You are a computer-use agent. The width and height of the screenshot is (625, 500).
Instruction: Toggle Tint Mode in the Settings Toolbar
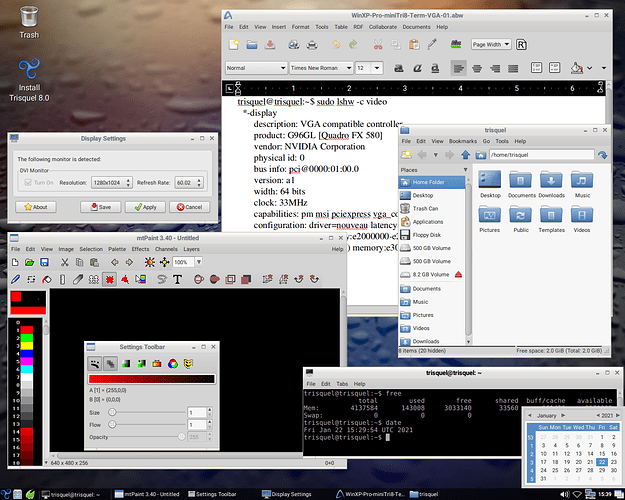[x=126, y=364]
